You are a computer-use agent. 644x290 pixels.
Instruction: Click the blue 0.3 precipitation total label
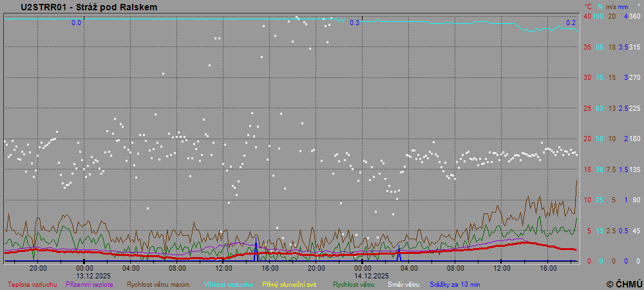[354, 23]
